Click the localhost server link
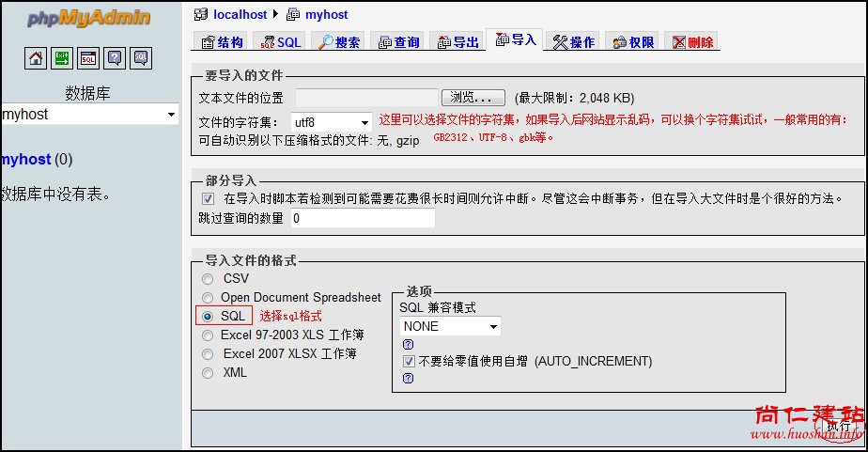 [x=238, y=14]
